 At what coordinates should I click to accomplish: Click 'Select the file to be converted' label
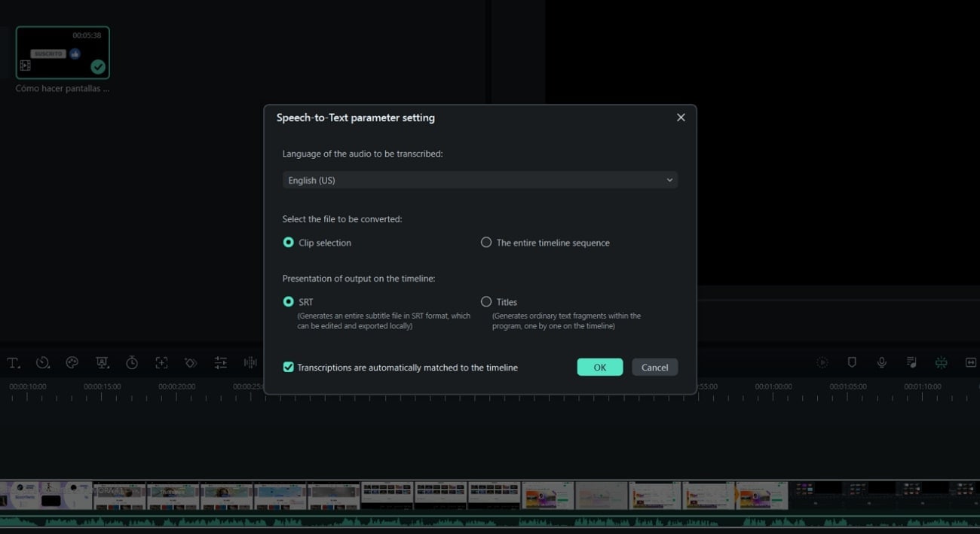click(x=342, y=219)
